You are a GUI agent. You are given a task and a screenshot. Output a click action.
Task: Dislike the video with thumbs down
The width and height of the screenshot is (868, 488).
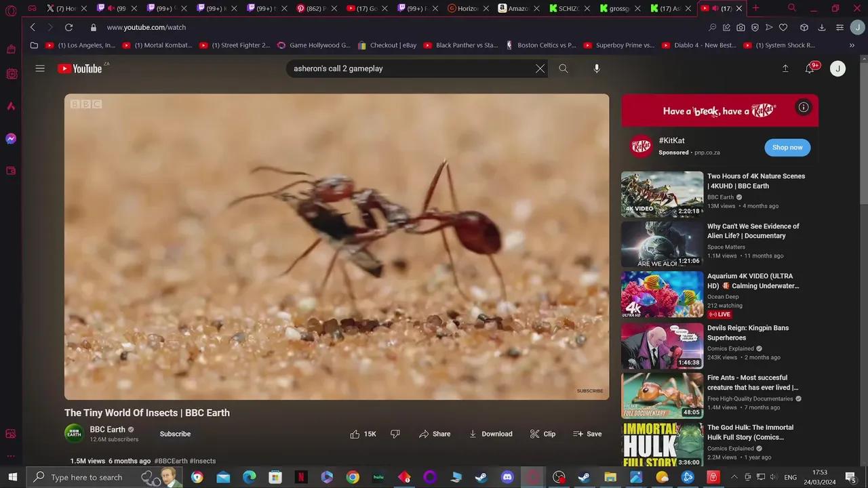click(395, 434)
